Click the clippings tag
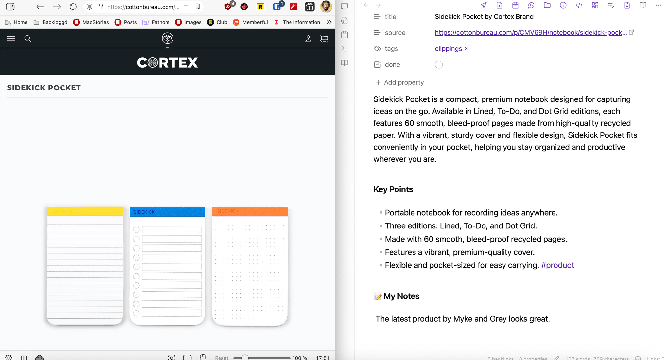 (448, 49)
